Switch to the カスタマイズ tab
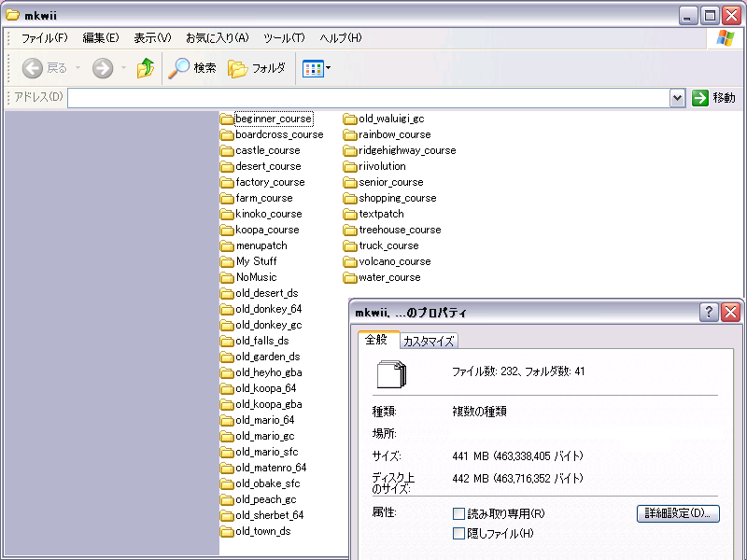This screenshot has width=747, height=560. (429, 341)
